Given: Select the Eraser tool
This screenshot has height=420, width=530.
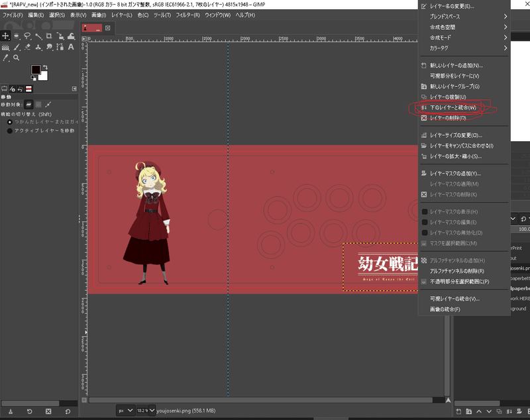Looking at the screenshot, I should tap(27, 47).
